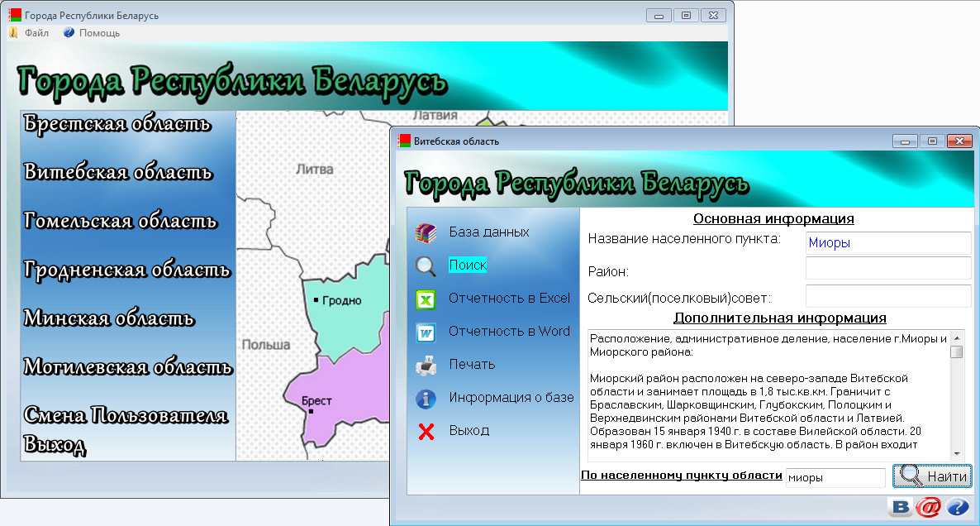Click the magnifier icon beside Поиск
The width and height of the screenshot is (980, 526).
click(x=426, y=265)
